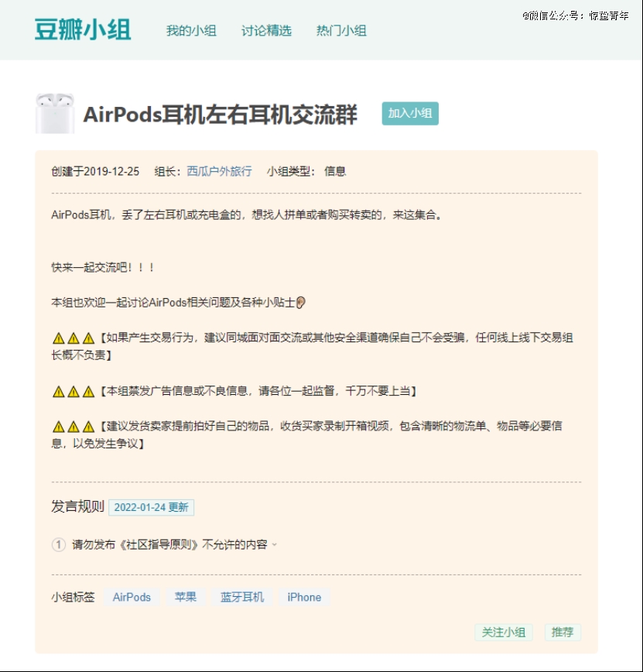Screen dimensions: 643x672
Task: Click the ear emoji after 小贴士
Action: (x=301, y=303)
